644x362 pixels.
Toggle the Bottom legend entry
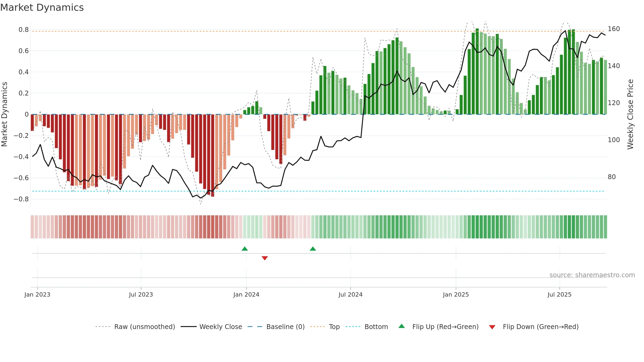coord(367,327)
